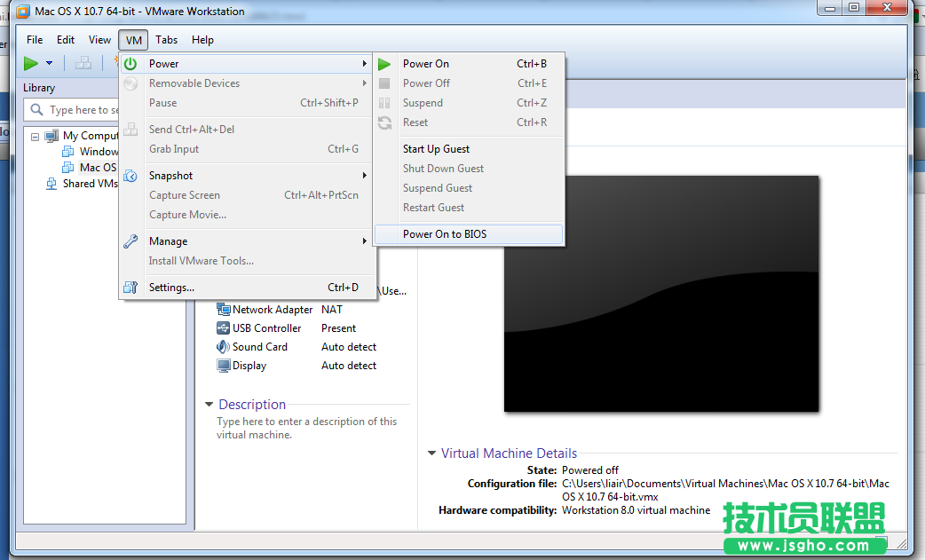Click the Power icon in the VM menu

130,63
